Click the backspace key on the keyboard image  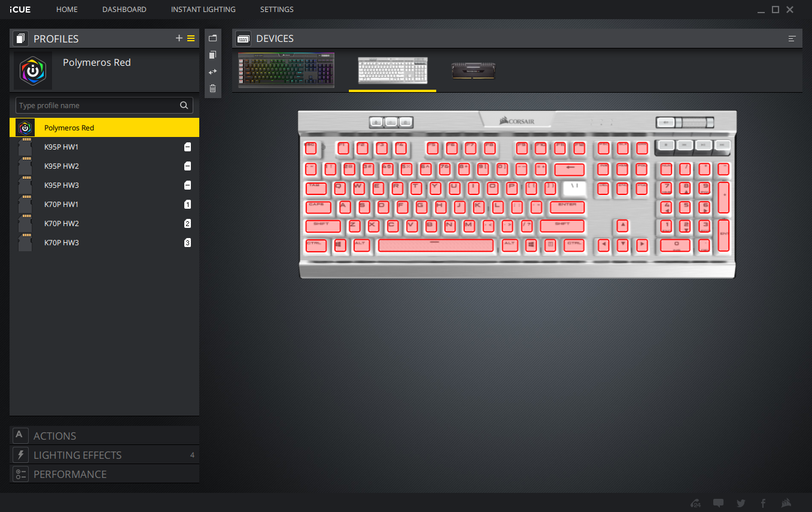point(569,169)
